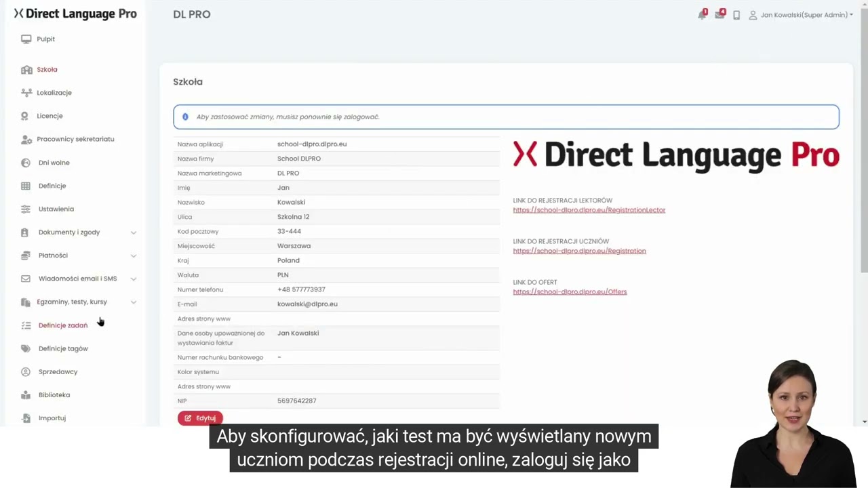This screenshot has width=868, height=488.
Task: Open Sprzedawcy menu item
Action: click(x=58, y=372)
